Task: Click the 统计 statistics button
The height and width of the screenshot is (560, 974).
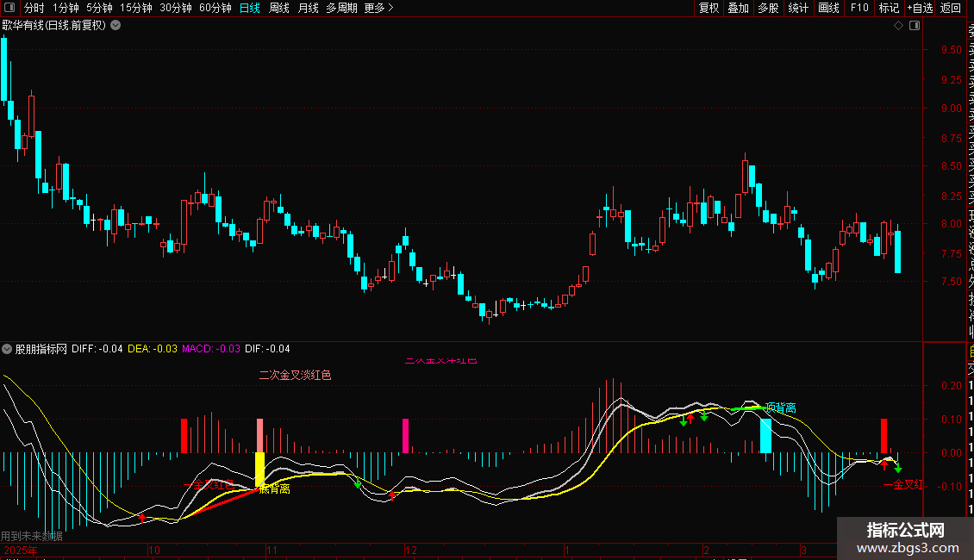Action: click(798, 8)
